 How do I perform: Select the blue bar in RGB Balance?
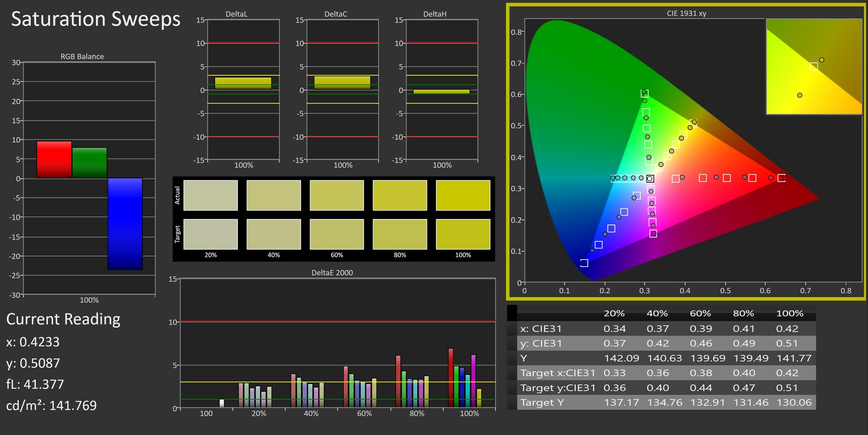point(125,224)
